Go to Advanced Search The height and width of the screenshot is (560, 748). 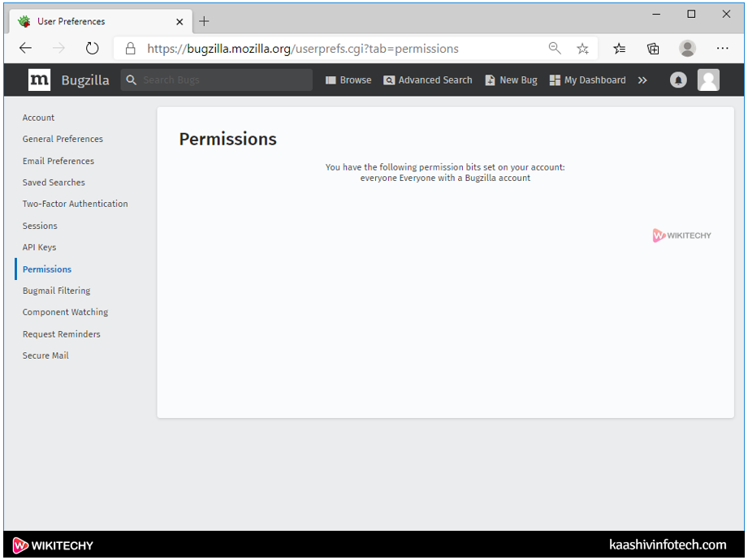(x=428, y=80)
